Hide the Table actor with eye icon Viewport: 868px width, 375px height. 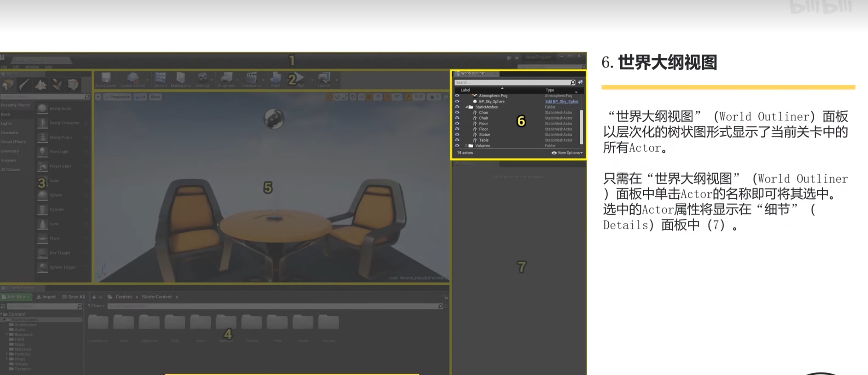[x=457, y=140]
